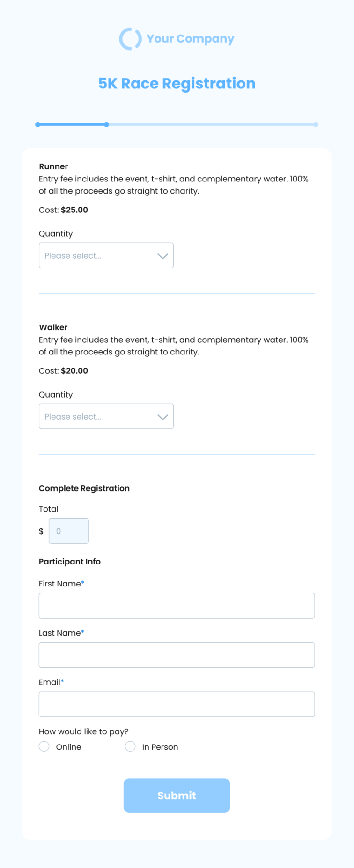Click the first progress bar step dot

[38, 124]
